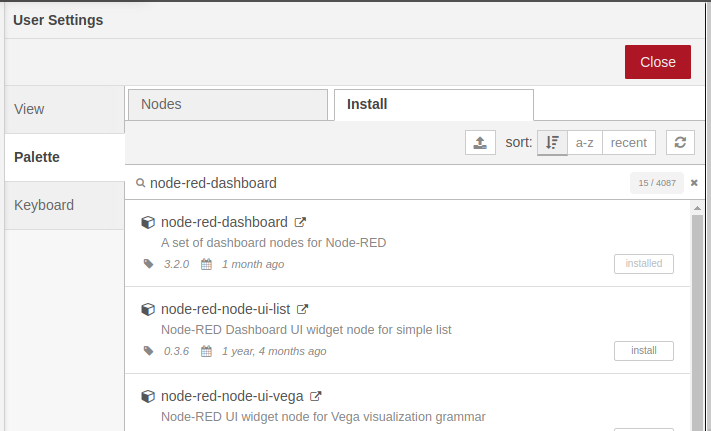Clear the search field with the x icon
Viewport: 711px width, 431px height.
pyautogui.click(x=694, y=183)
